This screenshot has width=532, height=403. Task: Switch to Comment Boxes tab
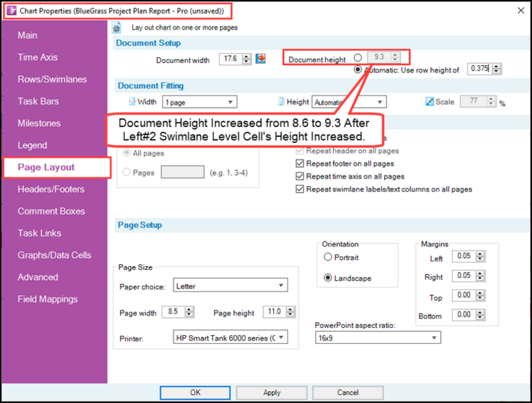[51, 212]
